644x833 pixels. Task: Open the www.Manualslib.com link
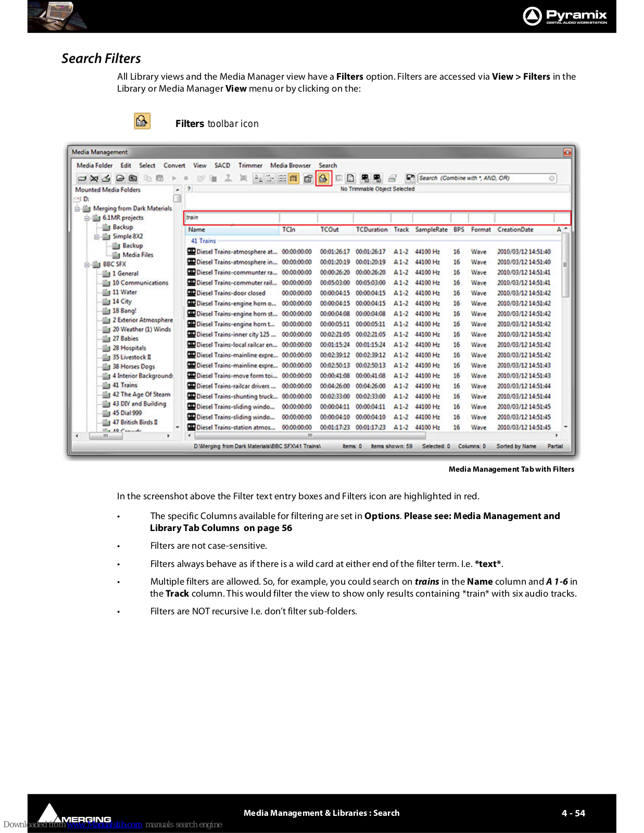[x=105, y=825]
